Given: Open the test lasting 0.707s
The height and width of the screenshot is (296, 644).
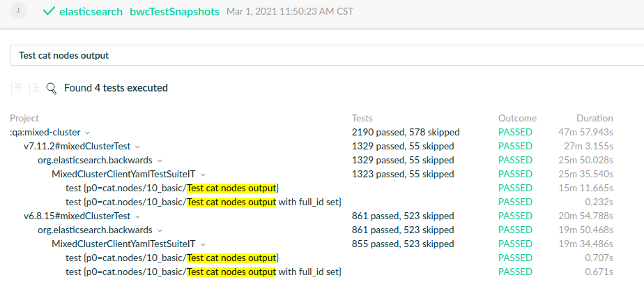Looking at the screenshot, I should (173, 258).
